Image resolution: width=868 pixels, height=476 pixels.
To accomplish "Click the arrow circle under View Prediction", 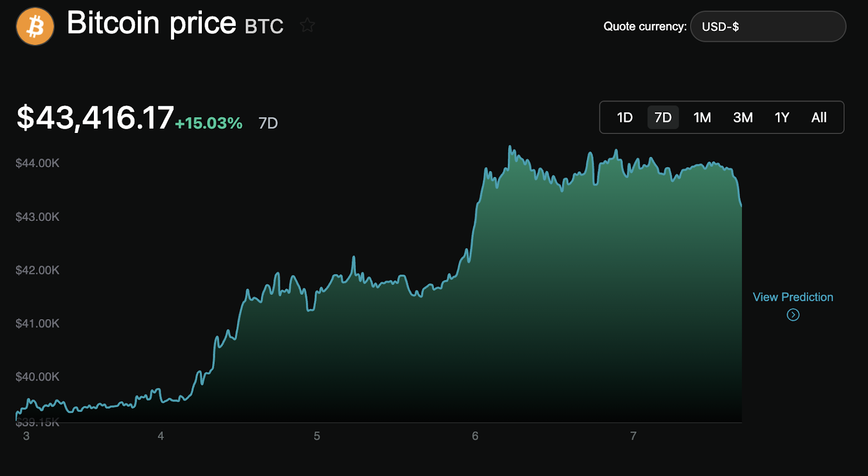I will pos(793,315).
